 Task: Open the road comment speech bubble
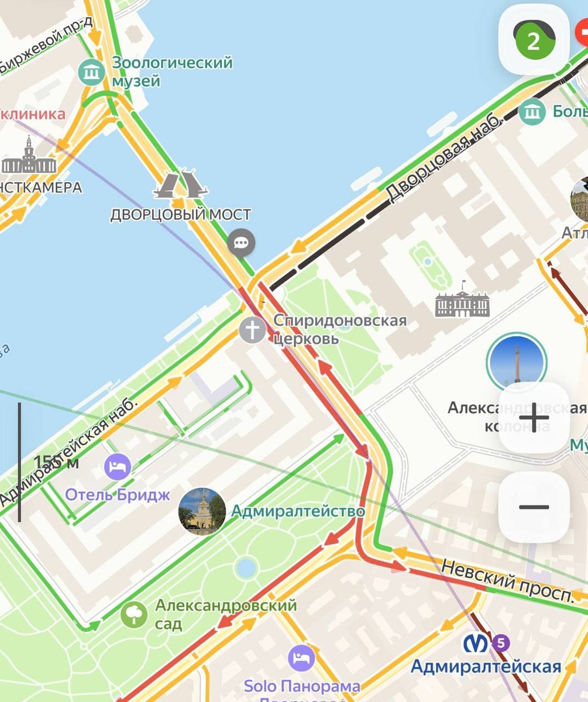pyautogui.click(x=241, y=242)
